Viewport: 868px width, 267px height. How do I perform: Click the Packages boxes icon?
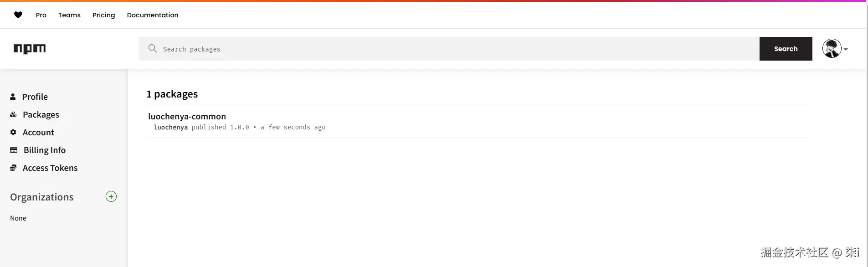tap(13, 114)
